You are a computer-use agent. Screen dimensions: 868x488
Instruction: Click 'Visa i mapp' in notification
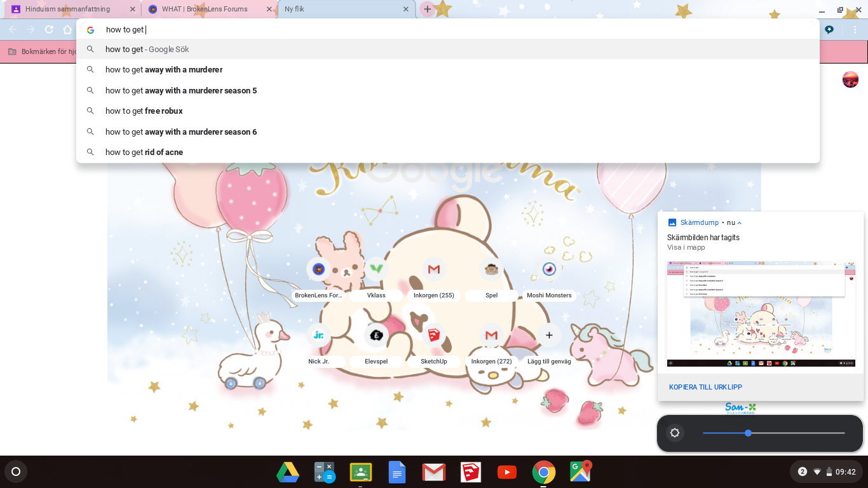pyautogui.click(x=686, y=248)
